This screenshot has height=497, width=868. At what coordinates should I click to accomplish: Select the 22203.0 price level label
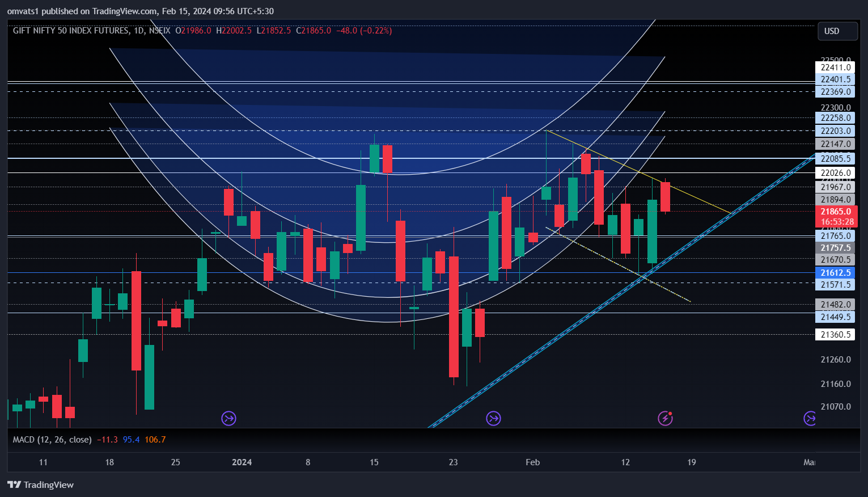[836, 131]
